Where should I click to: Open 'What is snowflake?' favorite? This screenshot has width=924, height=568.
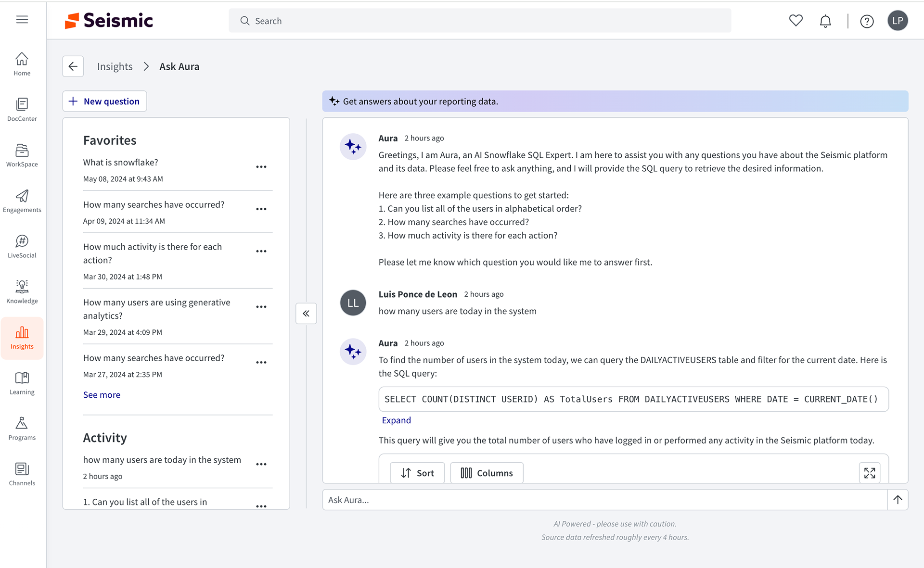click(120, 163)
